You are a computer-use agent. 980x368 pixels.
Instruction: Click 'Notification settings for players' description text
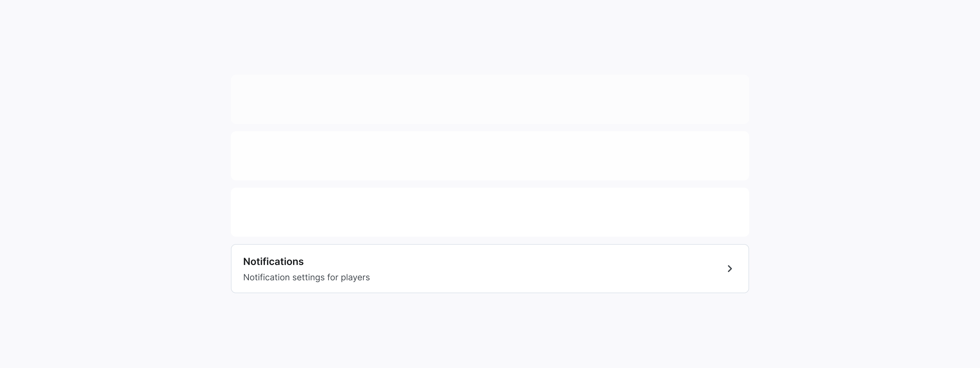pyautogui.click(x=306, y=277)
